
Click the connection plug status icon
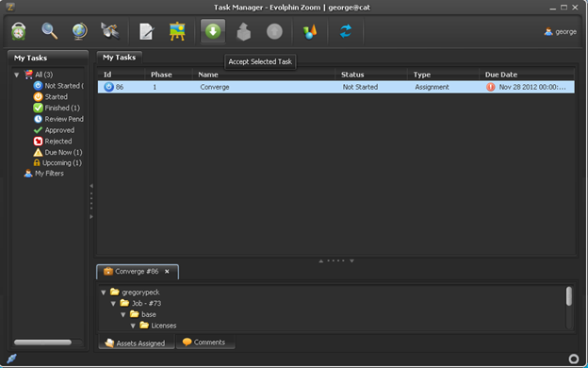[11, 359]
